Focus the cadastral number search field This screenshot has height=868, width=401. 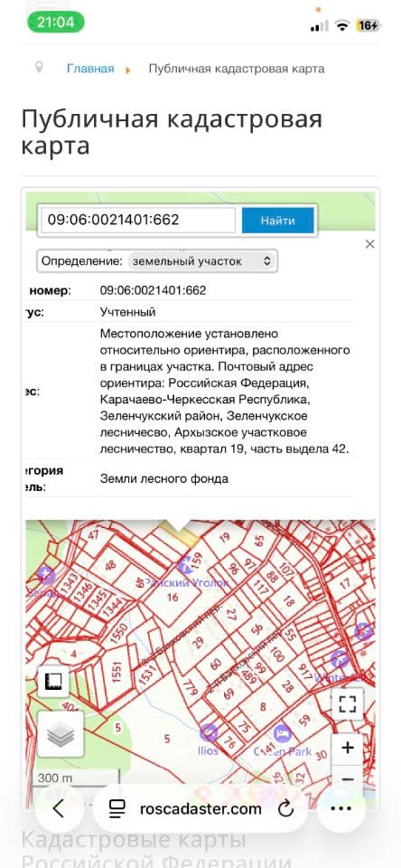tap(138, 220)
